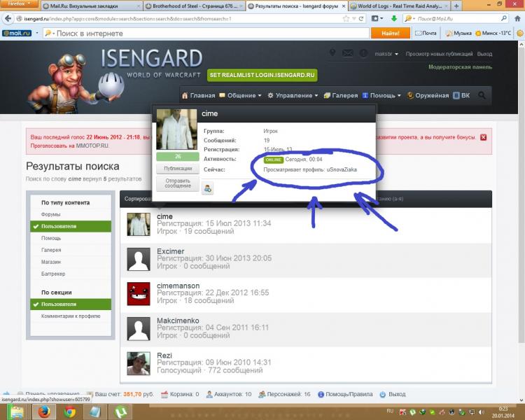Bookmark page with star icon
525x420 pixels.
(x=346, y=19)
